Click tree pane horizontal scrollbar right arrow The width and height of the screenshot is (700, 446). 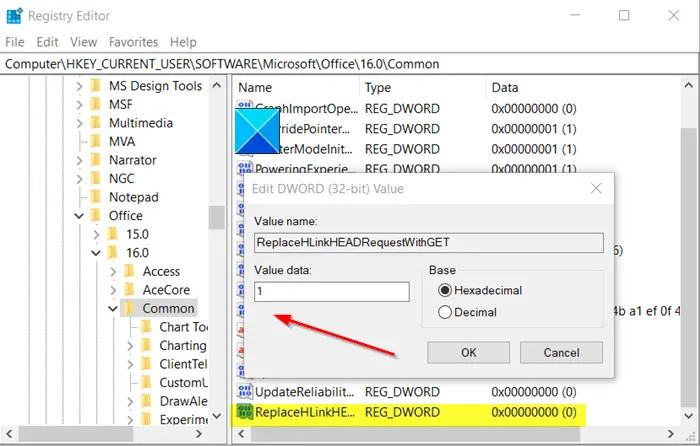pos(199,434)
